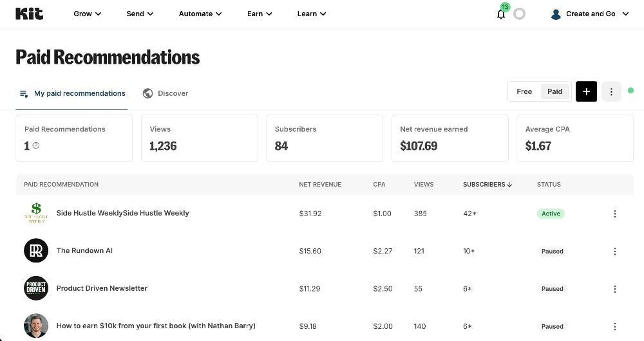Switch to Free recommendations toggle
This screenshot has width=644, height=341.
524,91
